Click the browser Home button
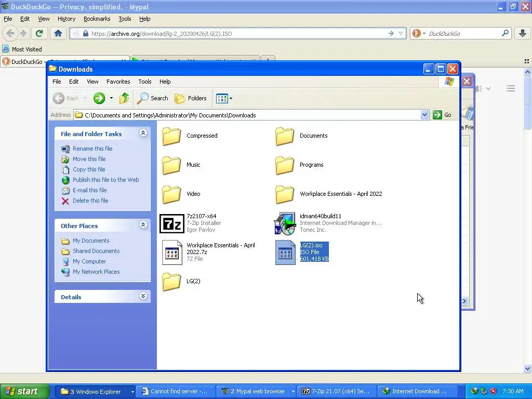Viewport: 532px width, 399px height. (x=58, y=33)
